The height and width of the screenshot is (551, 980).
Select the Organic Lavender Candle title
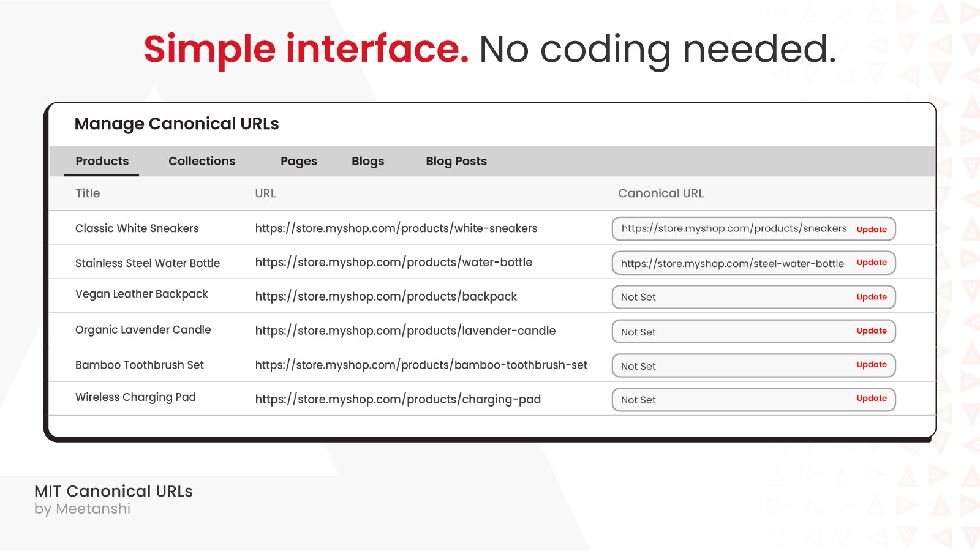(143, 330)
